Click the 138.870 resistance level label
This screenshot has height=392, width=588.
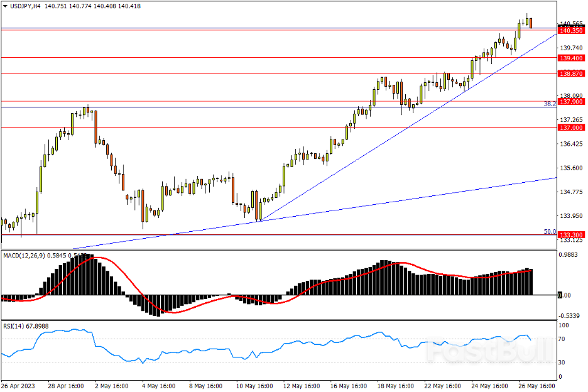click(570, 73)
